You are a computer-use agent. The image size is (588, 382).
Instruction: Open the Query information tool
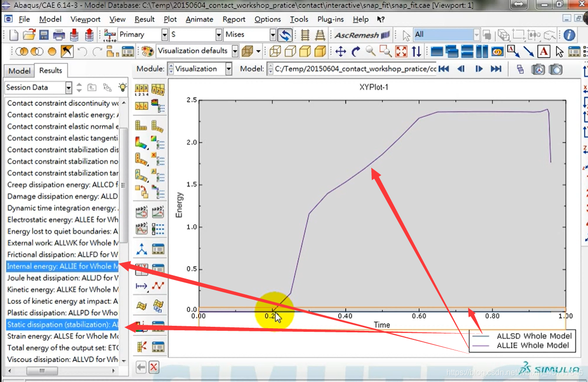569,35
